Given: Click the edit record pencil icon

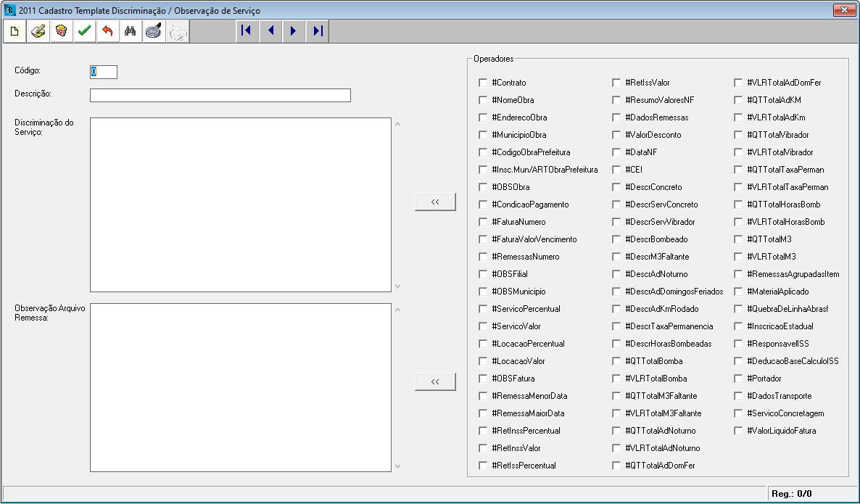Looking at the screenshot, I should pos(38,31).
